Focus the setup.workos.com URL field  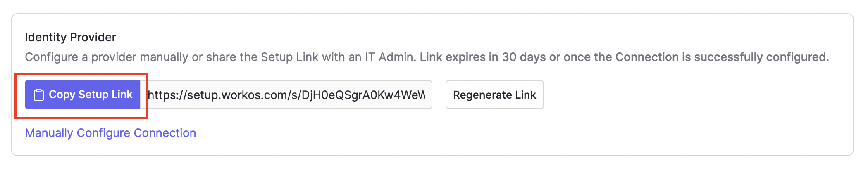pos(286,95)
